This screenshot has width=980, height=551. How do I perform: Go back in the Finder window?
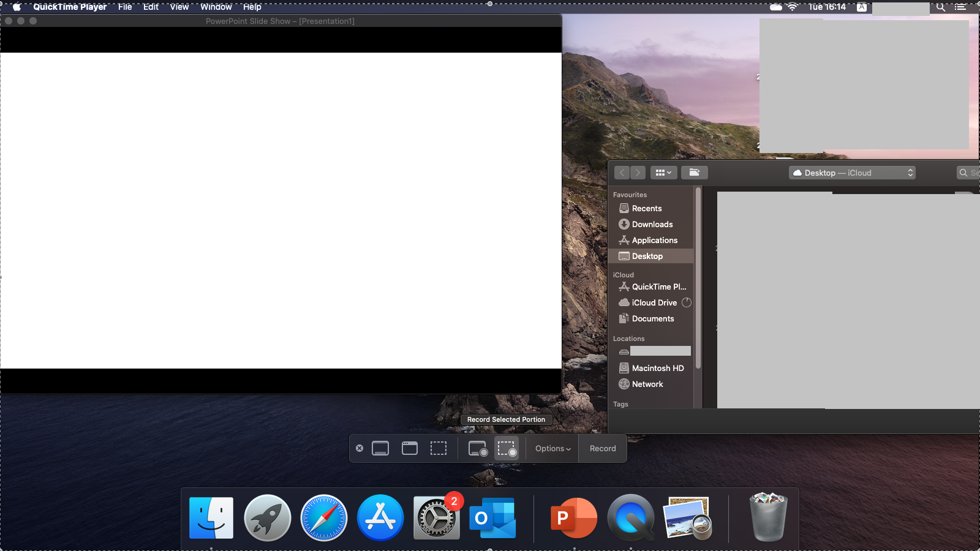pos(622,173)
